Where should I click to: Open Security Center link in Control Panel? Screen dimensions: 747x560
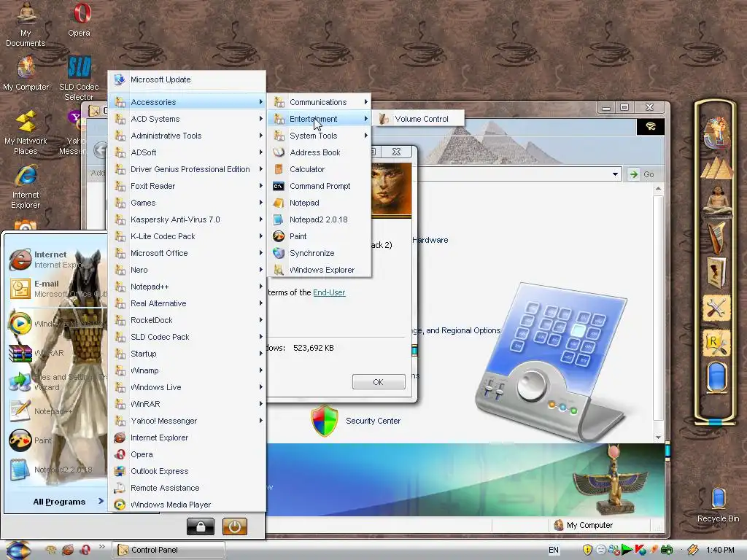pyautogui.click(x=373, y=421)
